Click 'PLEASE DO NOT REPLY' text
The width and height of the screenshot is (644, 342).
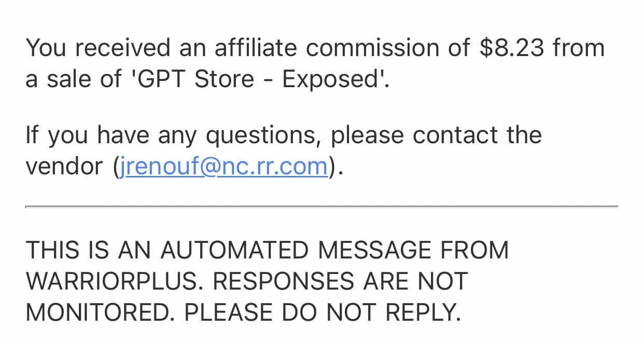tap(322, 312)
